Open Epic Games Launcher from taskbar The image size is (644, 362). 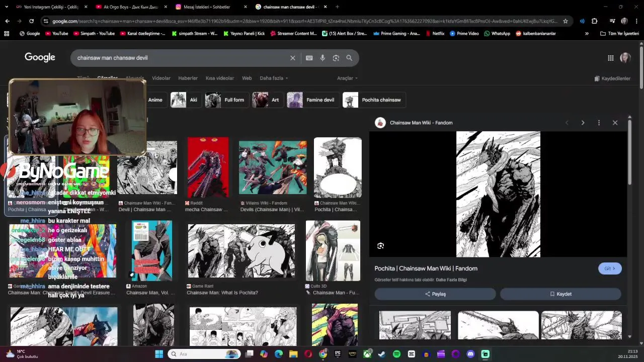pyautogui.click(x=338, y=354)
